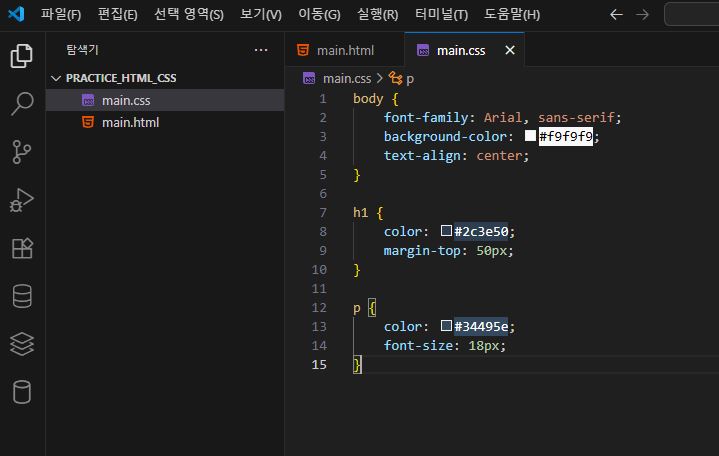
Task: Open the Run and Debug view
Action: (22, 200)
